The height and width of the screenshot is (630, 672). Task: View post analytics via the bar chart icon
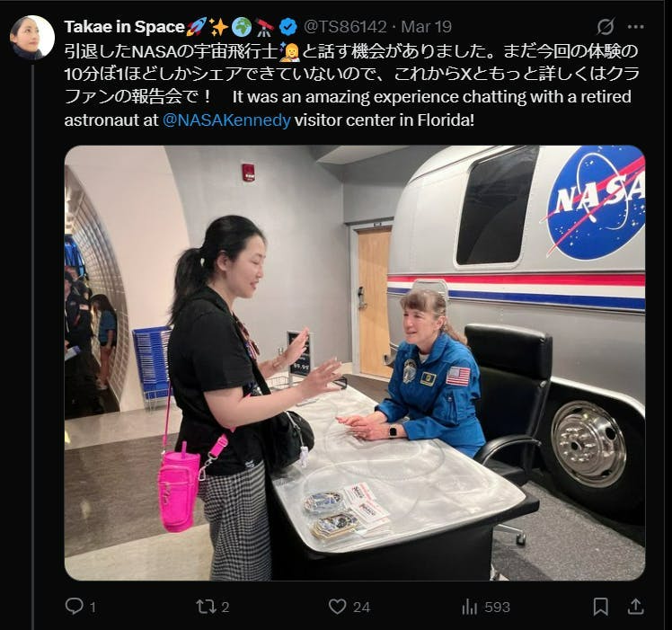pos(470,607)
